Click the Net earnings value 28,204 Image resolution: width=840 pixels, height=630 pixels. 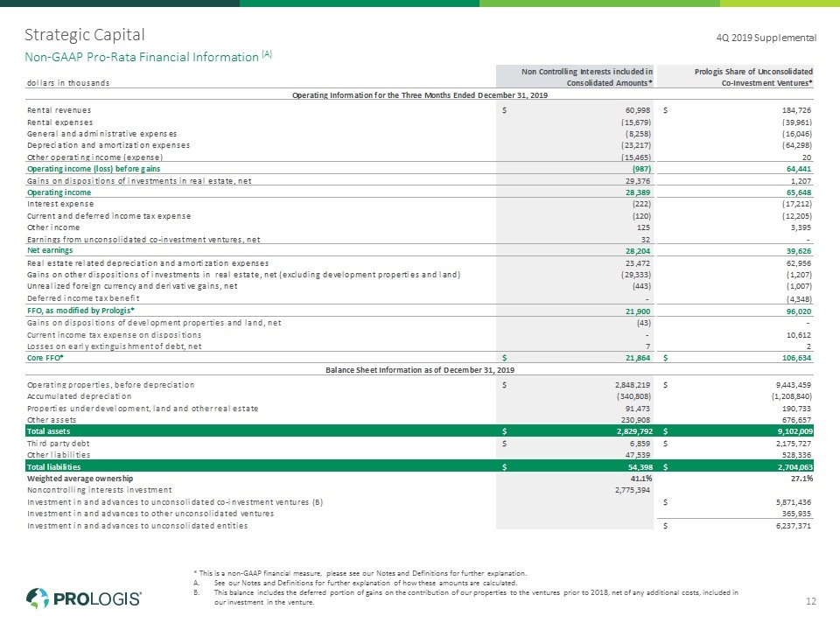pyautogui.click(x=638, y=251)
